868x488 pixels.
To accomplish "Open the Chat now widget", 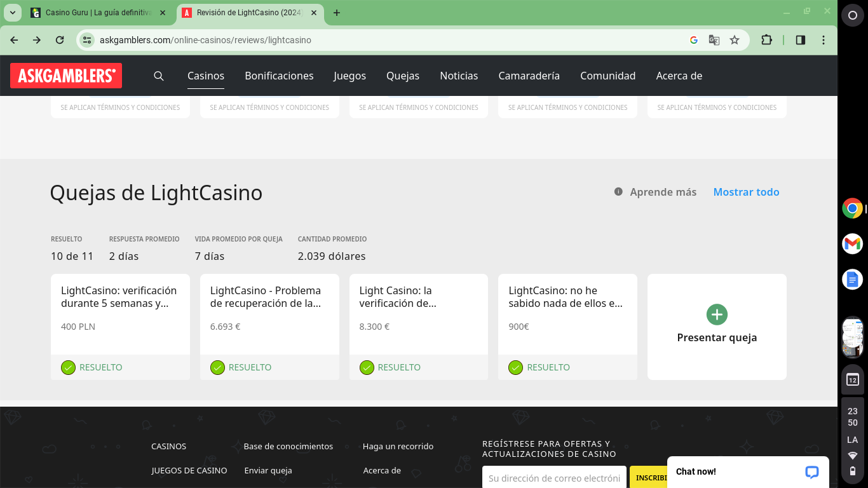I will pos(748,471).
